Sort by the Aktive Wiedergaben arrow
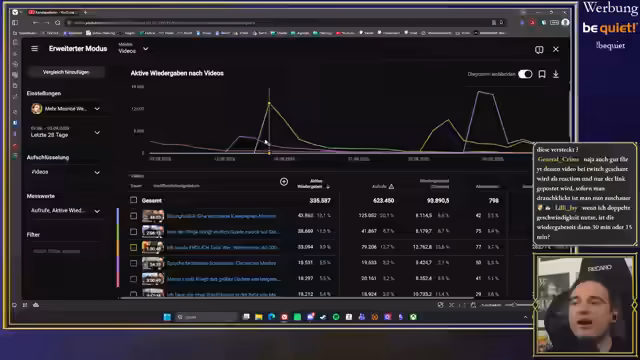Screen dimensions: 640x360 coord(328,187)
